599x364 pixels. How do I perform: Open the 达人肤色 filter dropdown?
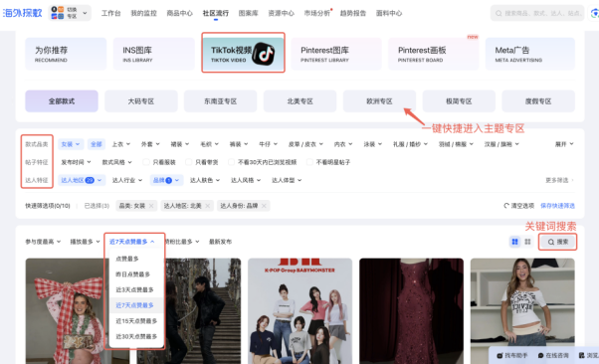tap(205, 180)
